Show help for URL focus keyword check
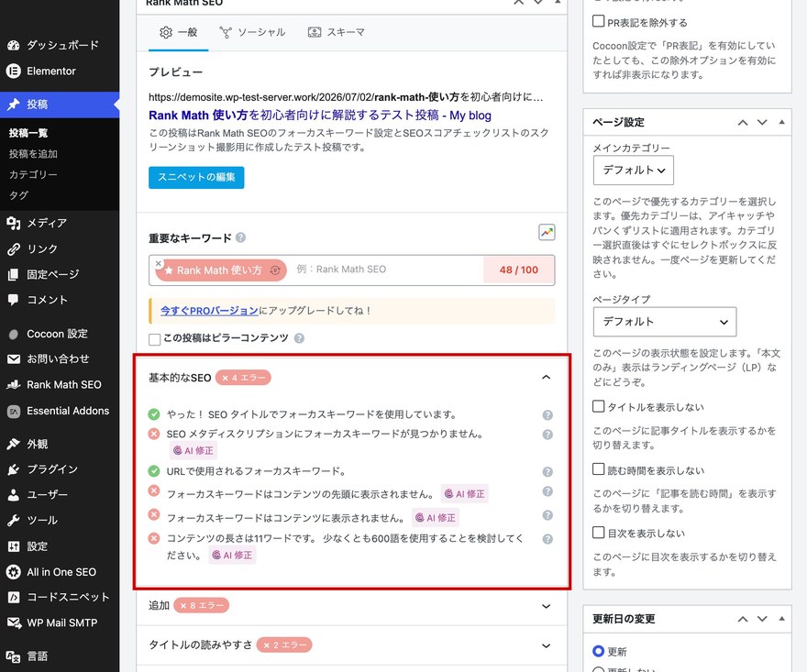This screenshot has height=672, width=807. tap(547, 472)
